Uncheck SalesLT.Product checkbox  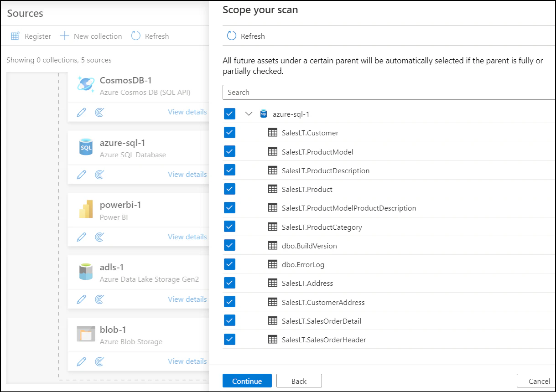point(229,189)
